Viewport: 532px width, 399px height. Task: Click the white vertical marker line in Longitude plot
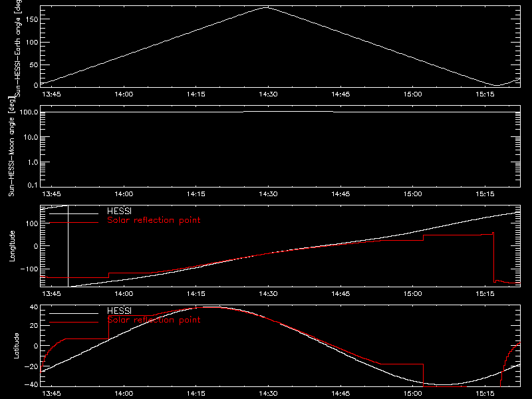tap(68, 246)
